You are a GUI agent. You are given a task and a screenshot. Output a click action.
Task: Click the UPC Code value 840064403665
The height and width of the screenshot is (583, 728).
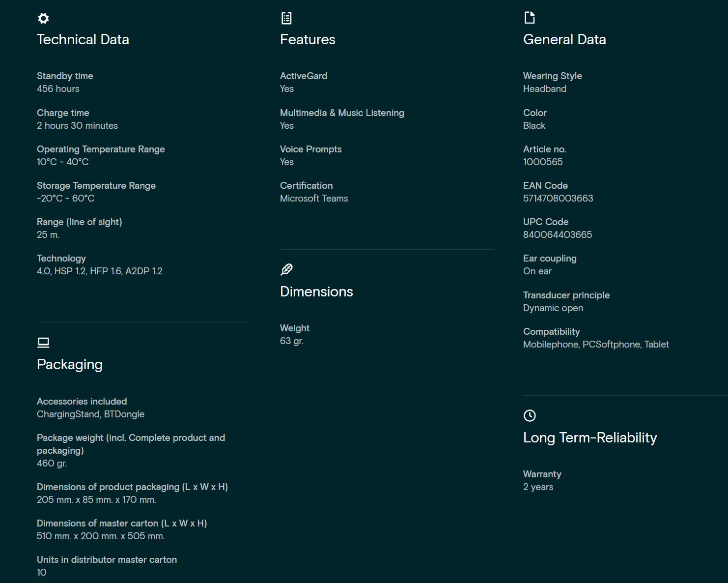558,235
